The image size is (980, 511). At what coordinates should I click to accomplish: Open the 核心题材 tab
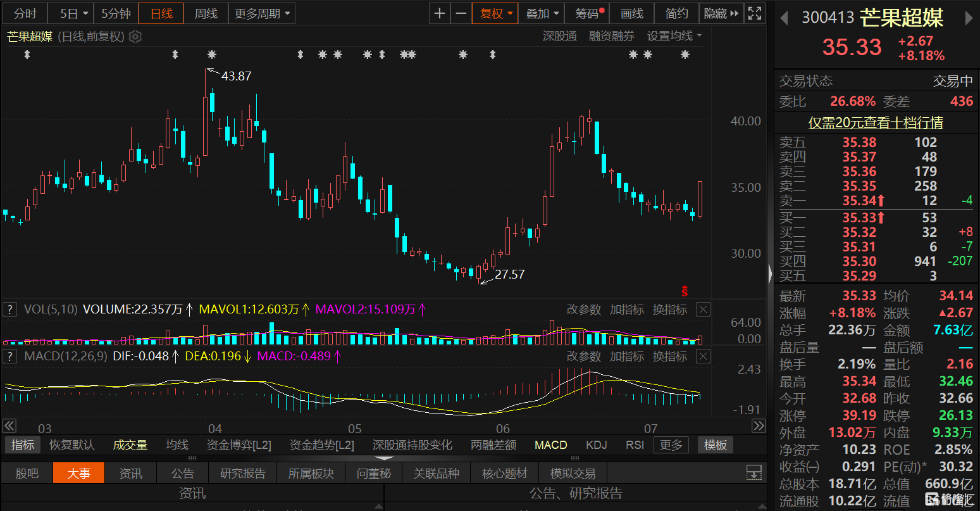tap(504, 473)
